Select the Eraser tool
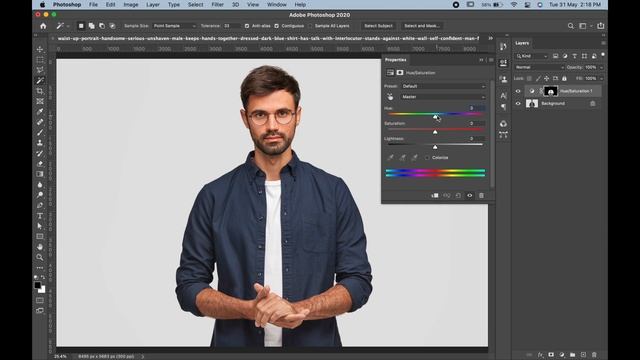 (40, 164)
